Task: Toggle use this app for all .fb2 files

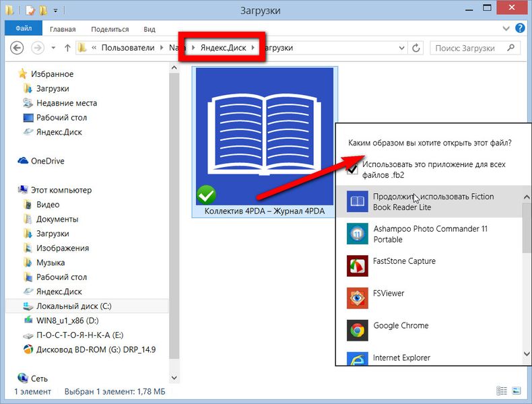Action: tap(352, 168)
